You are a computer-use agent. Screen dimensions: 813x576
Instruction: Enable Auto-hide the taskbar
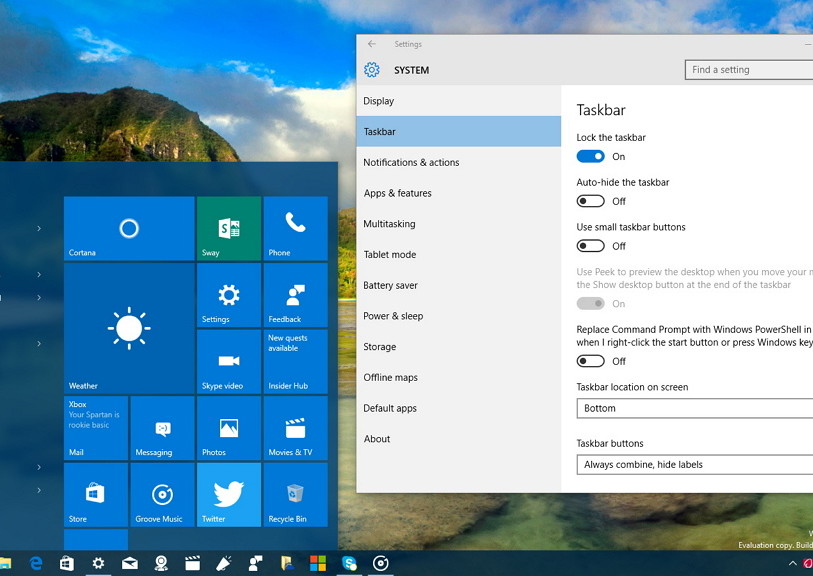point(591,201)
